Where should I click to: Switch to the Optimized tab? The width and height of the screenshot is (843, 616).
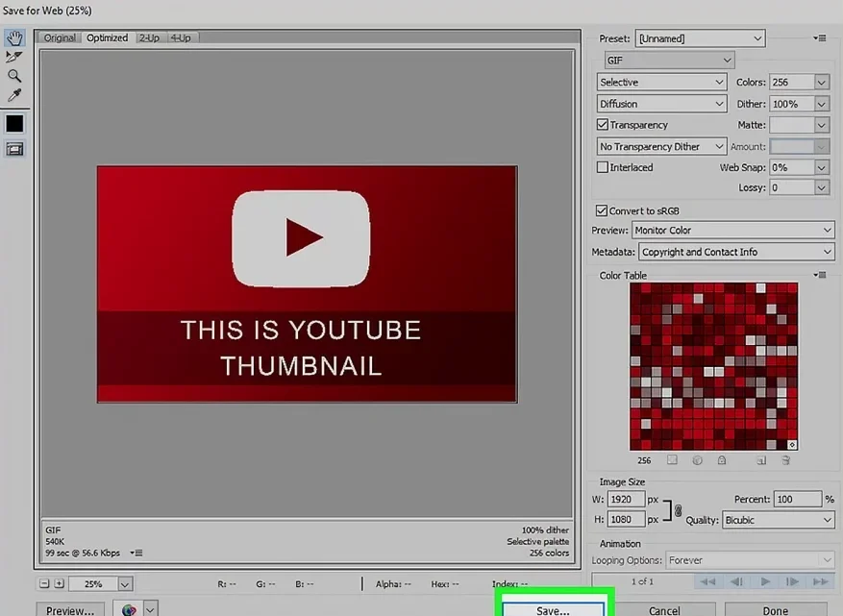[108, 37]
